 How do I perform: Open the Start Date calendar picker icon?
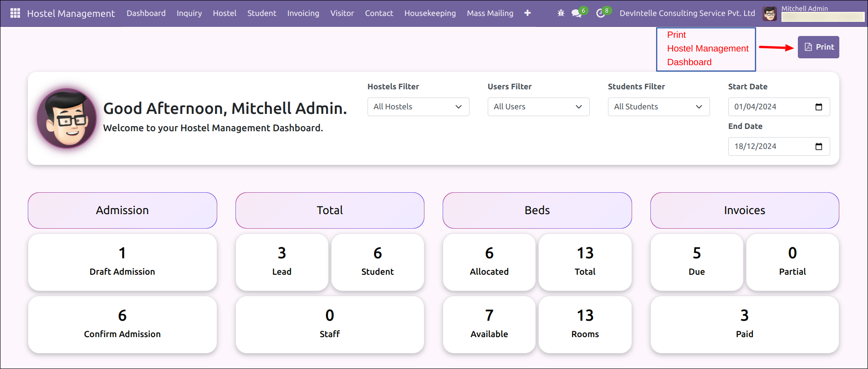coord(819,107)
